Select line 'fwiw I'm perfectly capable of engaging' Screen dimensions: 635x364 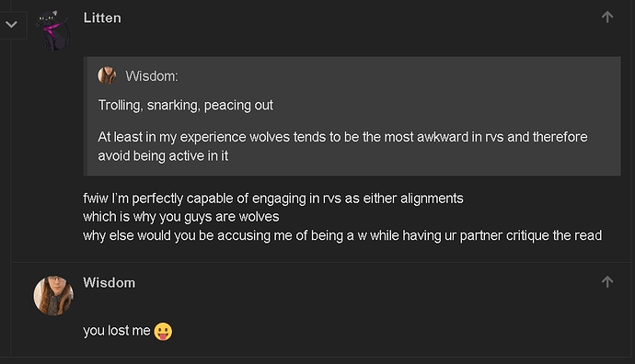(x=273, y=199)
